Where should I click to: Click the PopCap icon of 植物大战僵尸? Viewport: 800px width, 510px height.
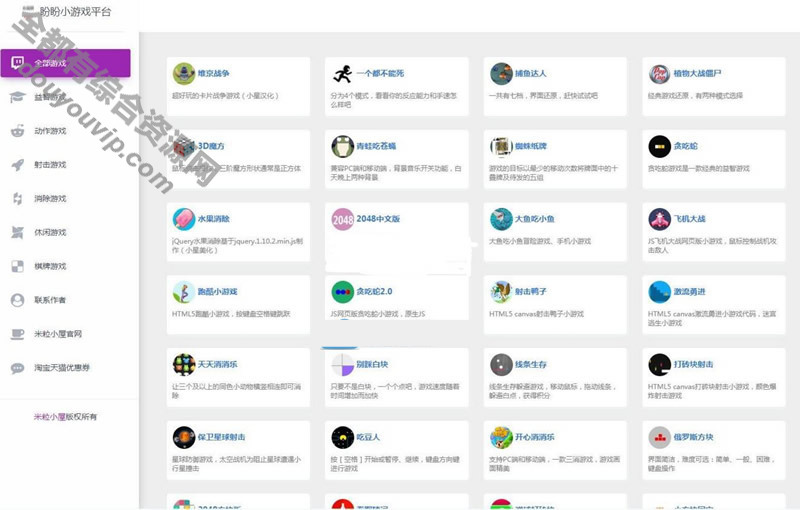(x=660, y=73)
